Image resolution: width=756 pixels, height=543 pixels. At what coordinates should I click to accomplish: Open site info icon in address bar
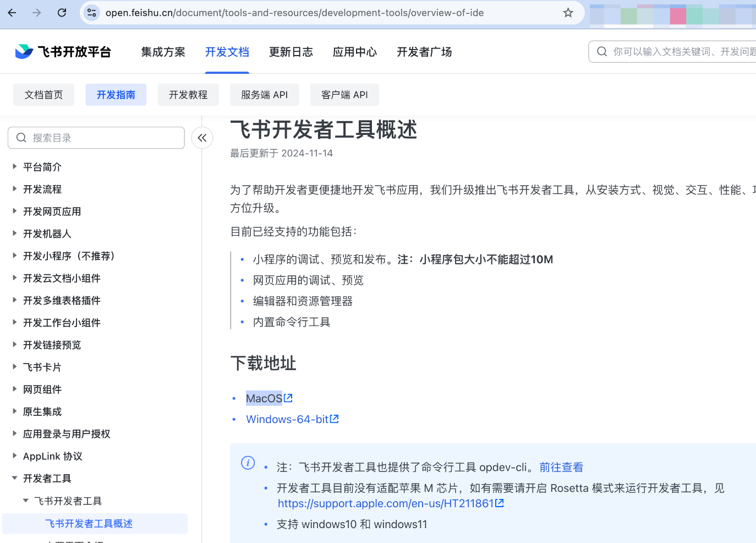pos(92,13)
